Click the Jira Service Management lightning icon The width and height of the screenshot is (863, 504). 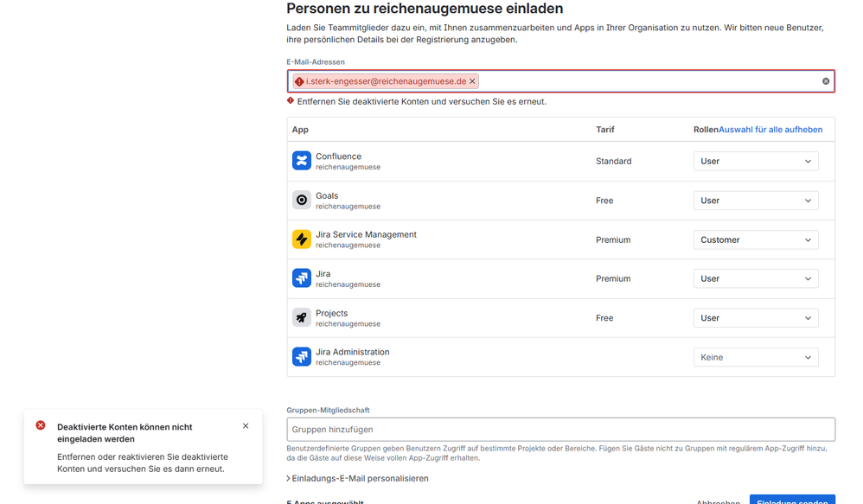click(x=302, y=239)
